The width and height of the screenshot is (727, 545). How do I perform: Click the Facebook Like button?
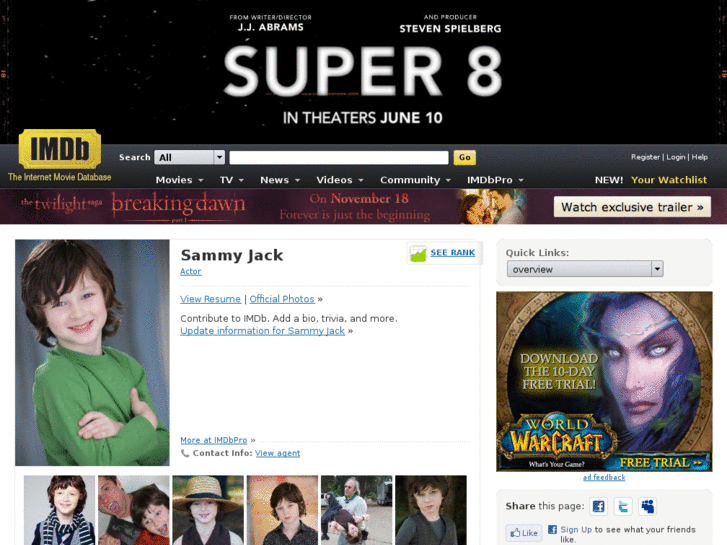(524, 533)
